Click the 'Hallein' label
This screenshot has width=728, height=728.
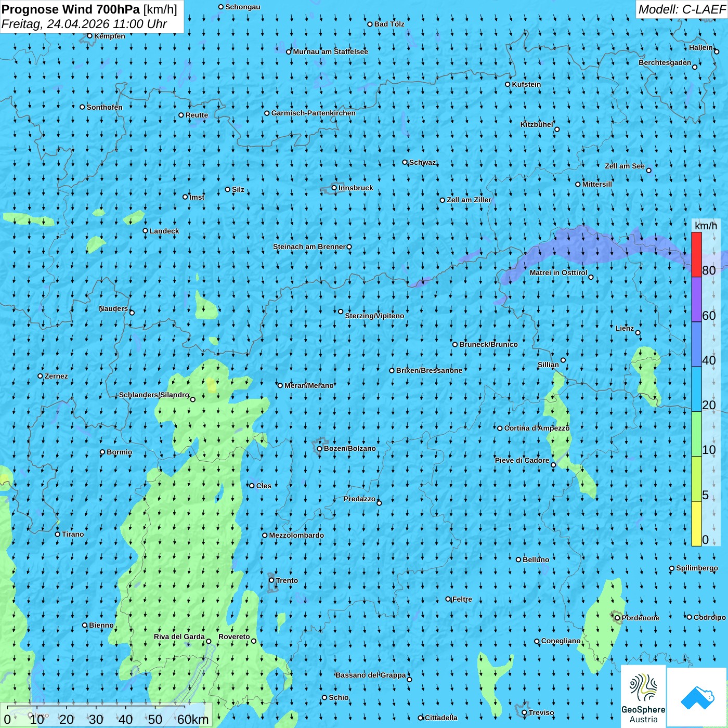tap(701, 47)
